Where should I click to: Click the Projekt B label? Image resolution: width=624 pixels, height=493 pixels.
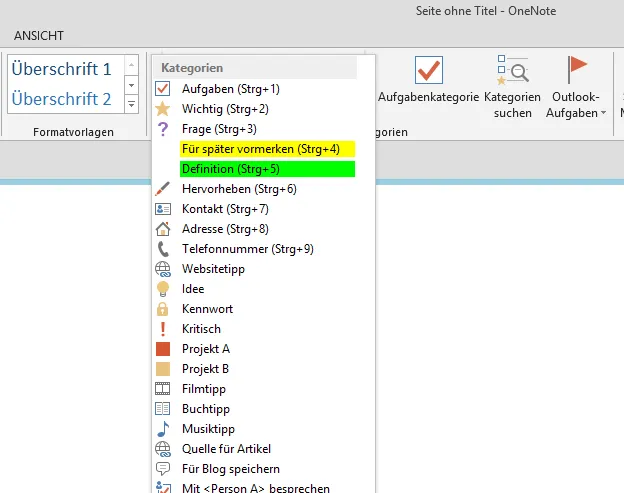[x=205, y=369]
